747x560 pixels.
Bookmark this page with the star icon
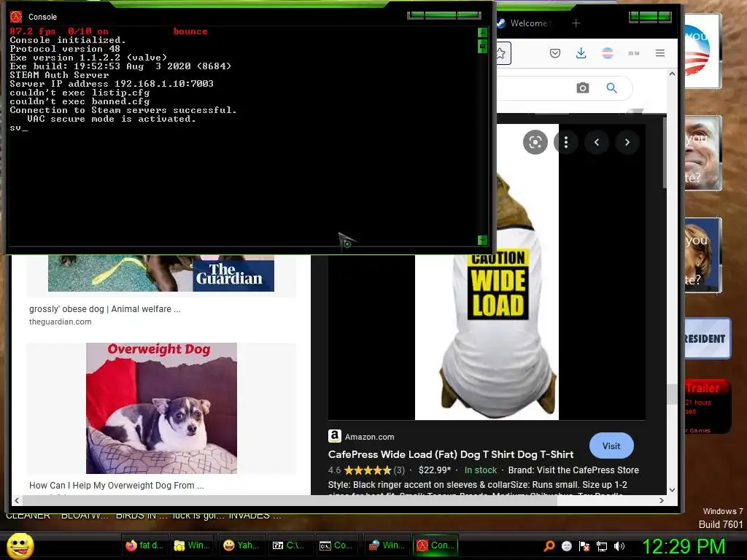[x=501, y=53]
